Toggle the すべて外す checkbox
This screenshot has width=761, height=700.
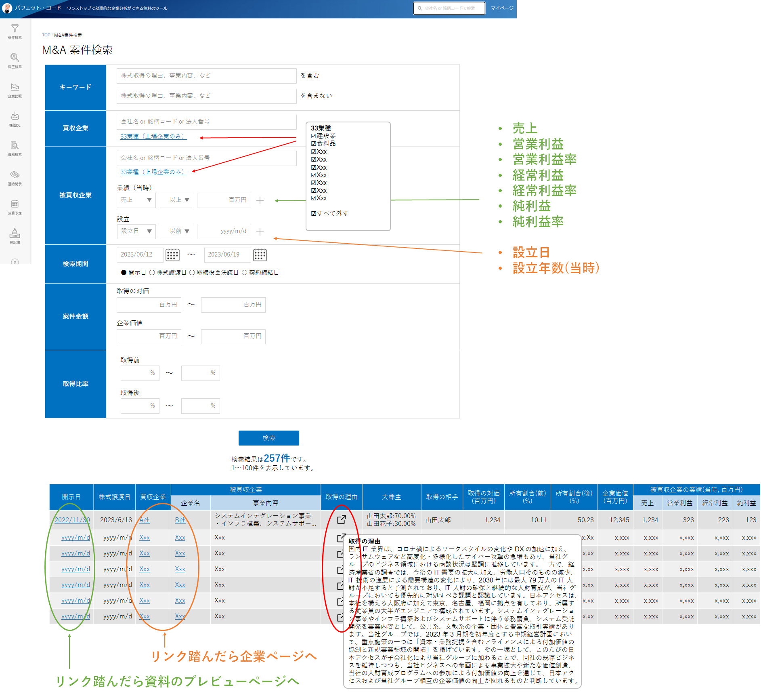pyautogui.click(x=314, y=214)
